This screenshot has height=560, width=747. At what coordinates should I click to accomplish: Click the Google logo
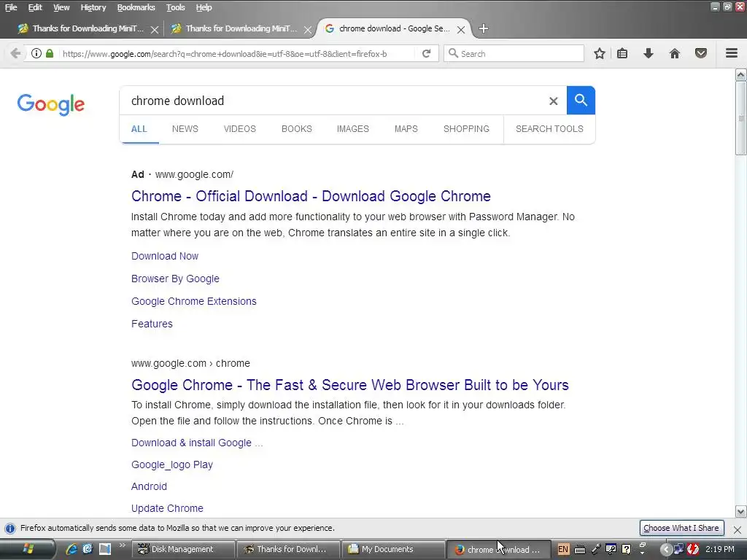50,104
